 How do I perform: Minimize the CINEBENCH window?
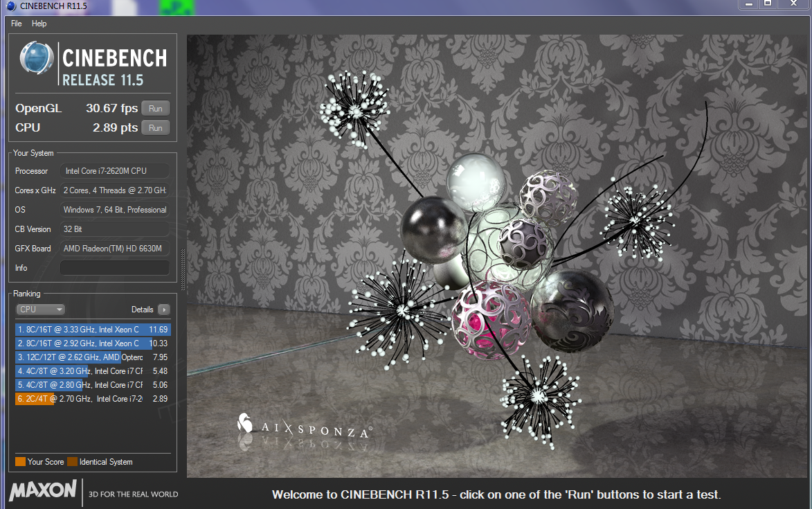tap(748, 4)
